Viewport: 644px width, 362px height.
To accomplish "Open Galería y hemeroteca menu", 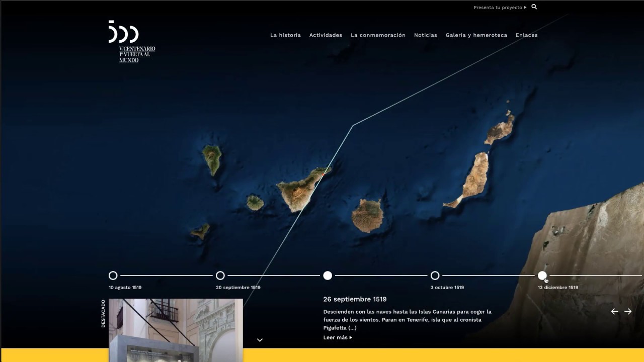I will [x=476, y=35].
